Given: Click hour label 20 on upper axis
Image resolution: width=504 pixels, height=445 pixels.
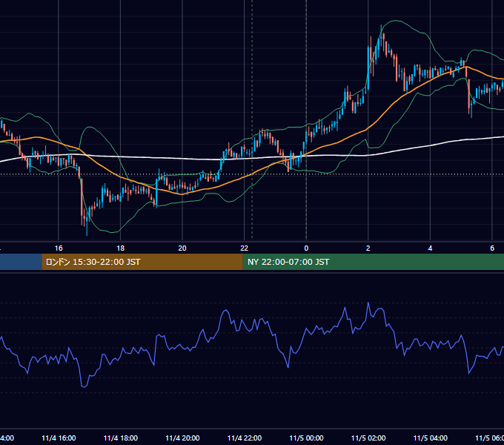Looking at the screenshot, I should [x=182, y=248].
